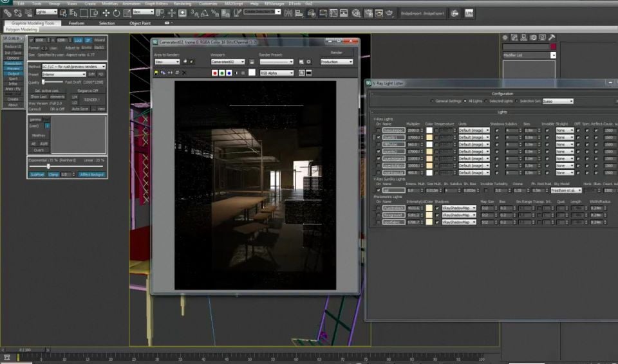The height and width of the screenshot is (364, 618).
Task: Select the General Settings radio button
Action: point(433,101)
